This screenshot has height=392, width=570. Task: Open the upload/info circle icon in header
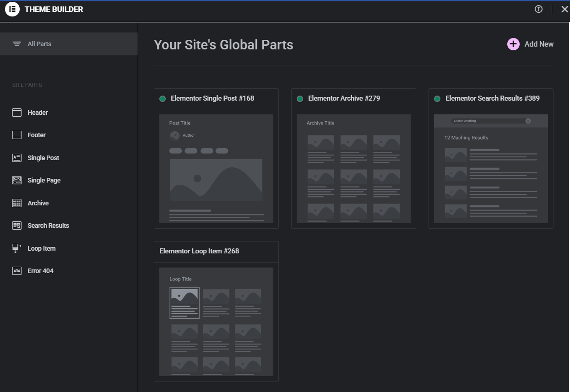pyautogui.click(x=538, y=9)
